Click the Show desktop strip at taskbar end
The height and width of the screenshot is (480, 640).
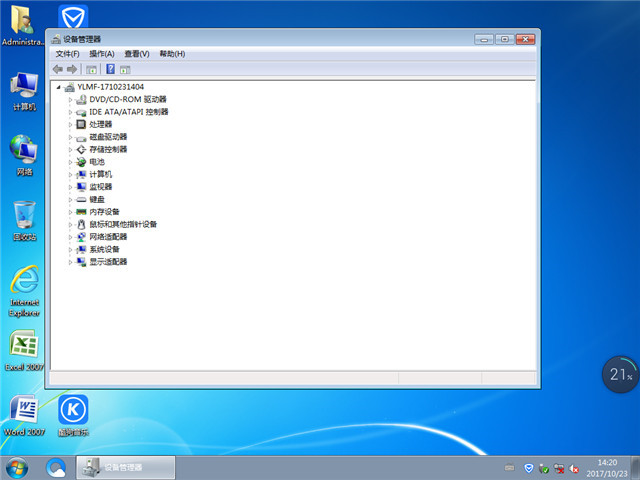click(x=636, y=468)
